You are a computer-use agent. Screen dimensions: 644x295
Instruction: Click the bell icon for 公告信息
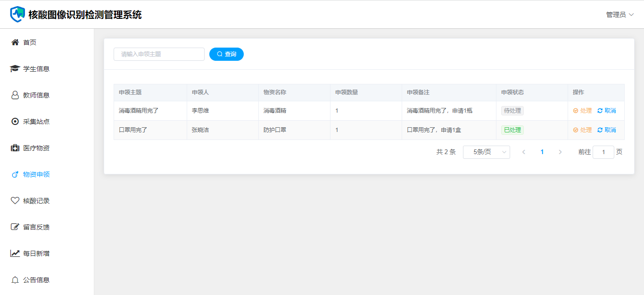[x=15, y=280]
